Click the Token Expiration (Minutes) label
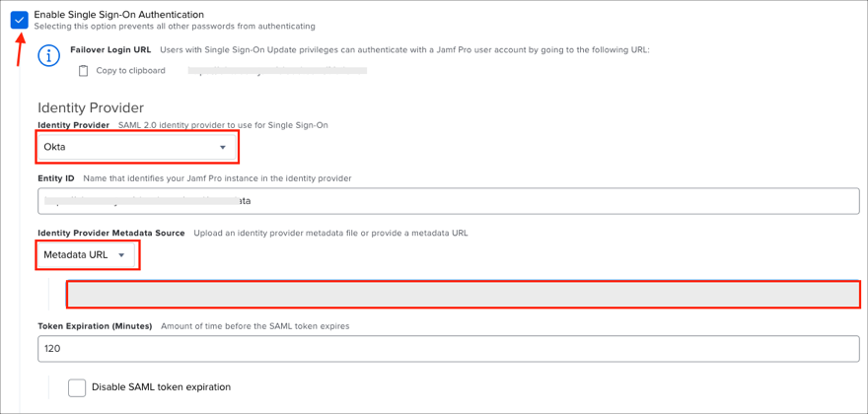868x414 pixels. point(95,326)
